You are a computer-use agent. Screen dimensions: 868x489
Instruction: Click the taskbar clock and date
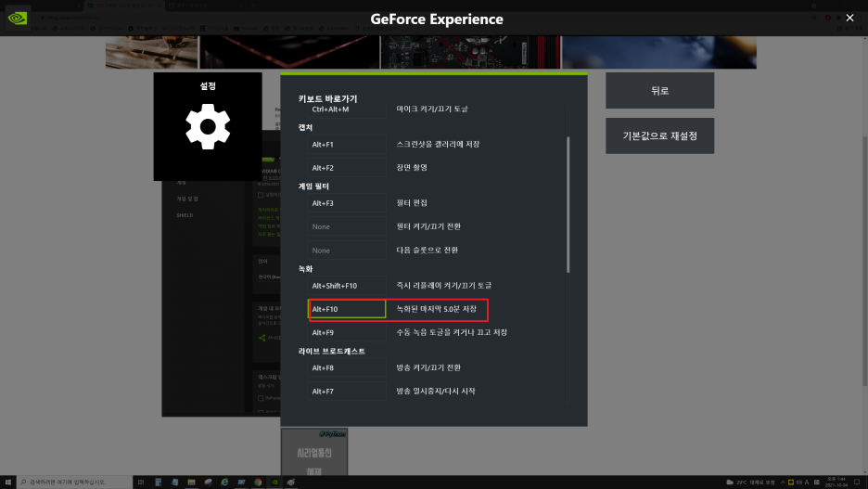coord(836,482)
